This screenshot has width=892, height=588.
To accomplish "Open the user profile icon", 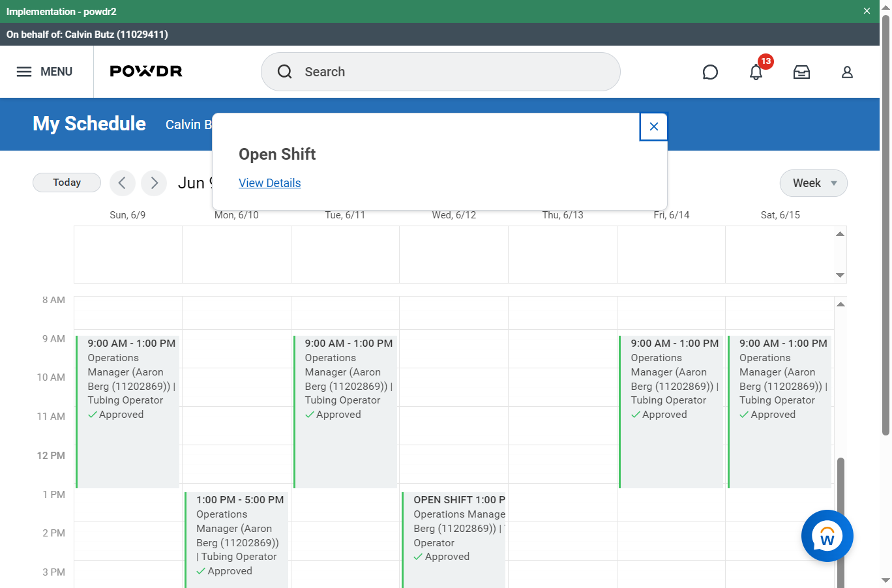I will (x=847, y=72).
